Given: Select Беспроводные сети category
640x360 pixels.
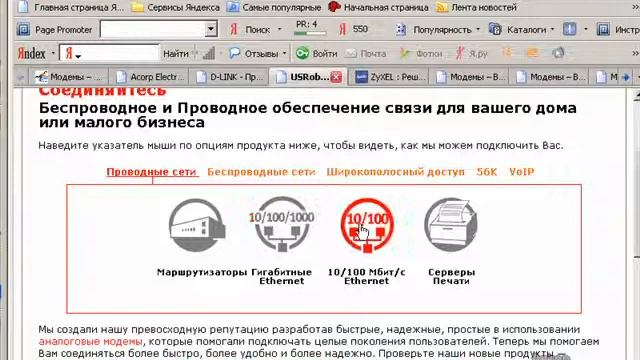Looking at the screenshot, I should [261, 172].
